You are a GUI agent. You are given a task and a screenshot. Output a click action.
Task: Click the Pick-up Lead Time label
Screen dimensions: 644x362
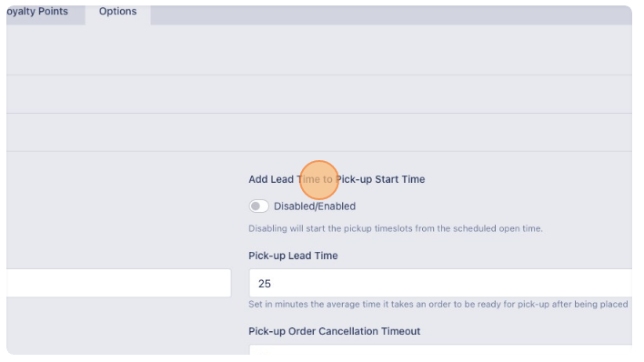tap(293, 256)
